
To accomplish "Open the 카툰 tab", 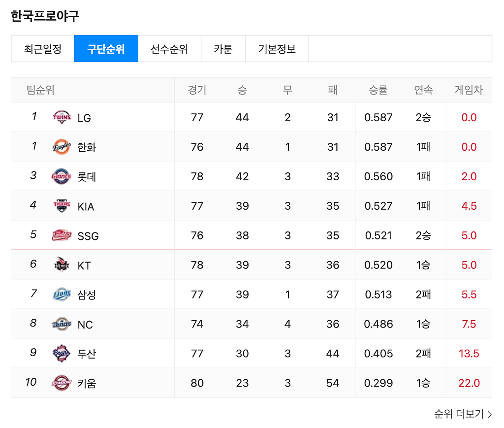I will [x=223, y=49].
